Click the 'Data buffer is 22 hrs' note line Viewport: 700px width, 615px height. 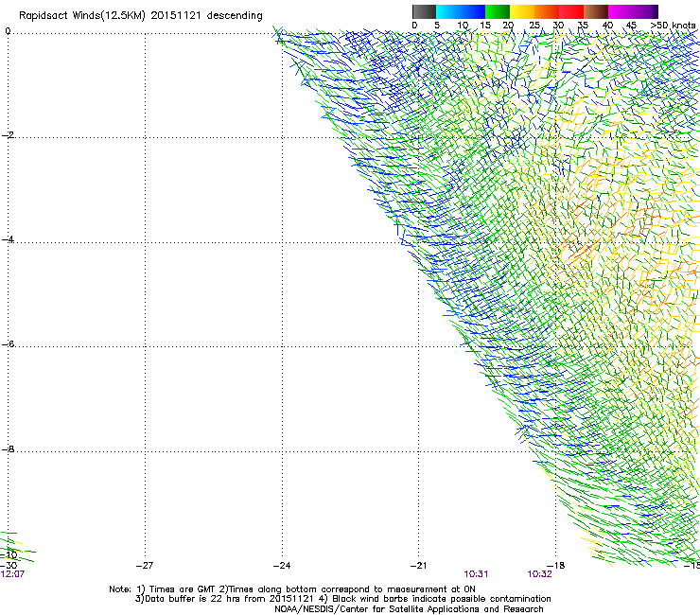(342, 599)
